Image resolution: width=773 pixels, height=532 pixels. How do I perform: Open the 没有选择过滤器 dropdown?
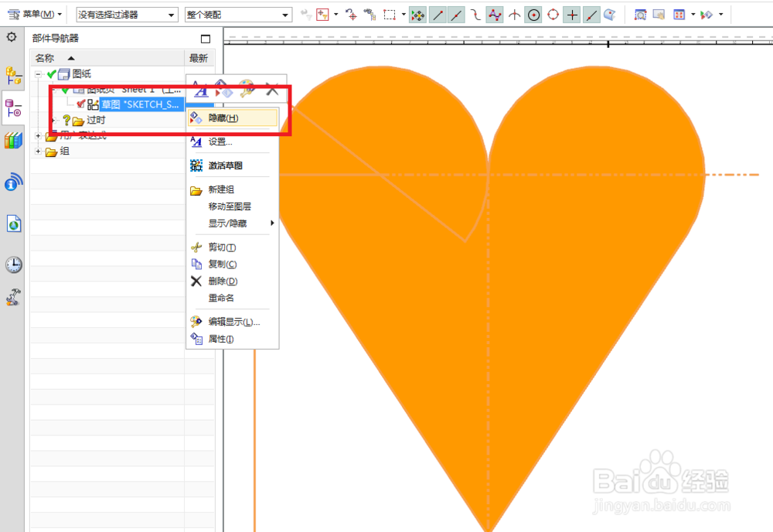172,14
